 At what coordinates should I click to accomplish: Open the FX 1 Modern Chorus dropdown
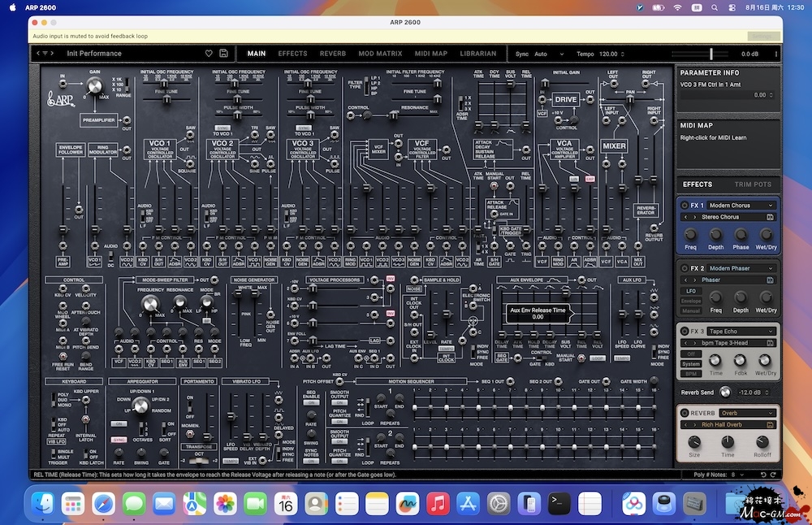point(741,206)
